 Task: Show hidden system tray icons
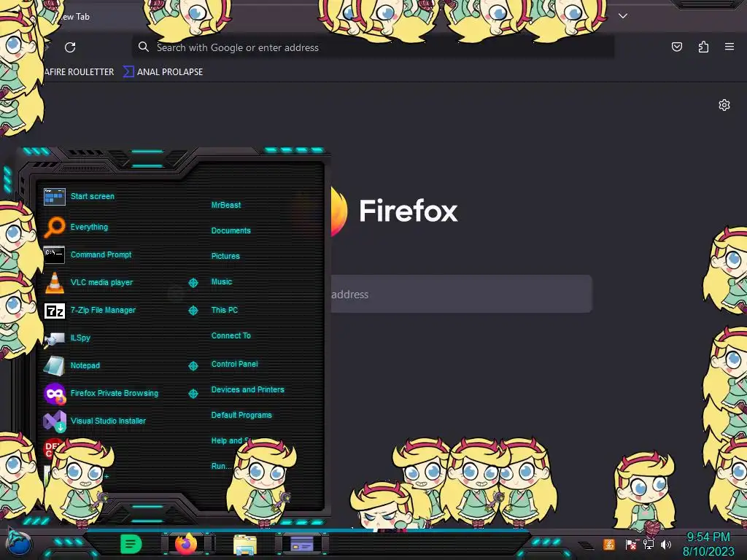pos(586,545)
